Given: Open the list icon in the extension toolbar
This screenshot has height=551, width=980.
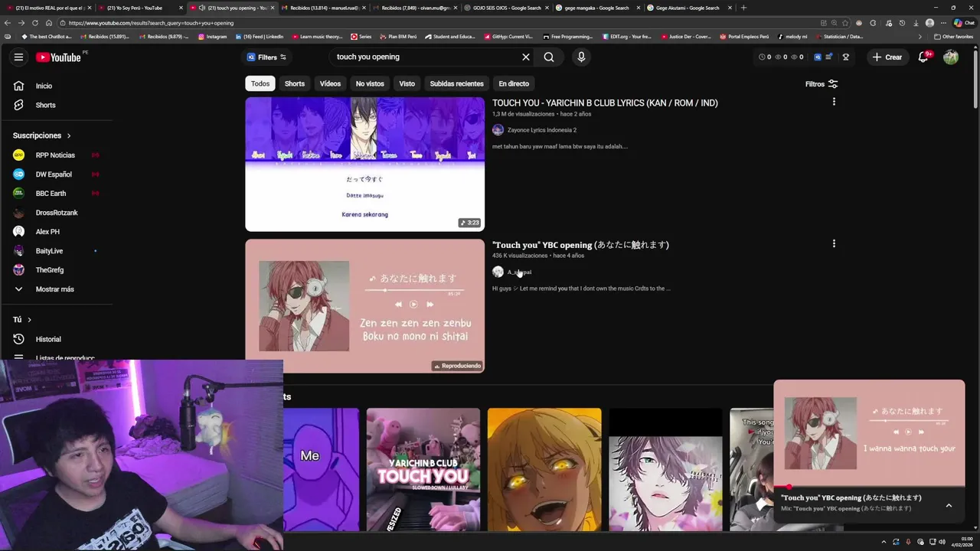Looking at the screenshot, I should [x=829, y=57].
